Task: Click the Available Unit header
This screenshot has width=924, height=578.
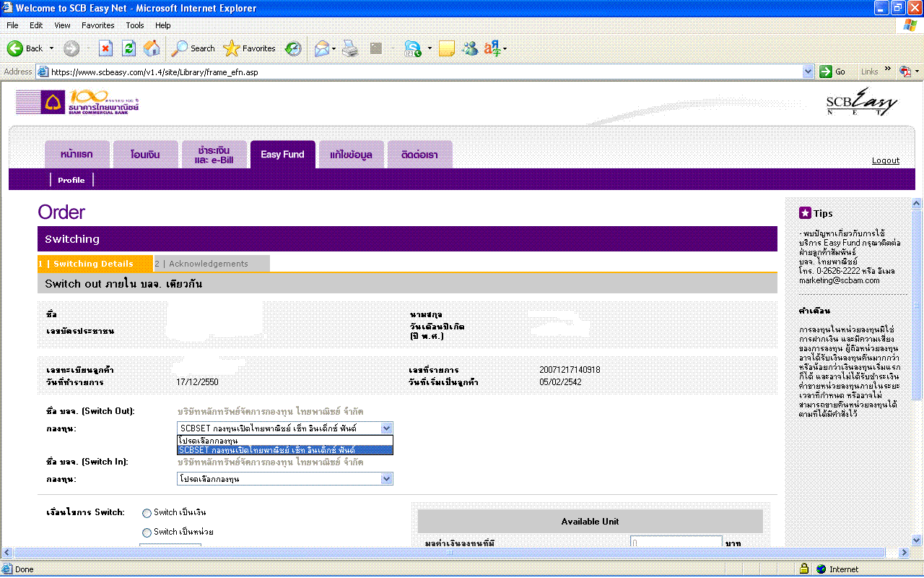Action: [590, 522]
